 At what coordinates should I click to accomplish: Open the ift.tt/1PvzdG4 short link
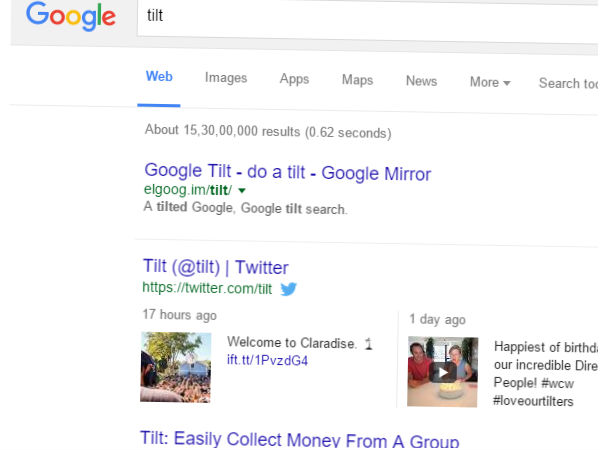coord(267,360)
